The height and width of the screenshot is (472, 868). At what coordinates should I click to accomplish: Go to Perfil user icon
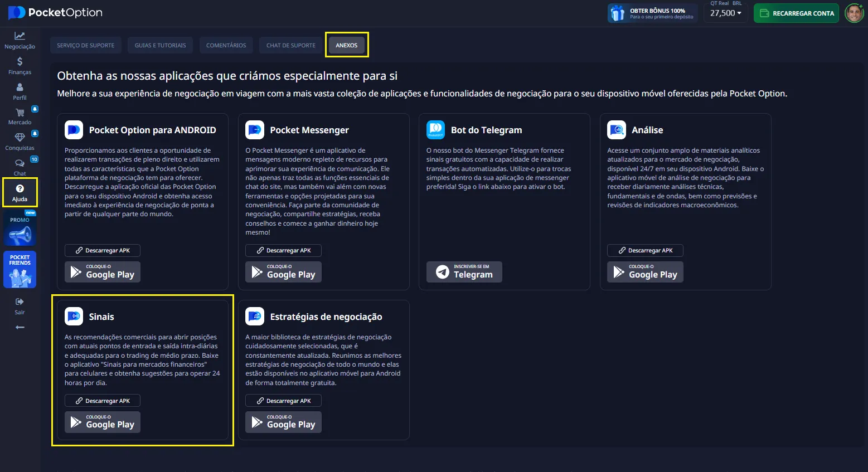click(x=20, y=87)
